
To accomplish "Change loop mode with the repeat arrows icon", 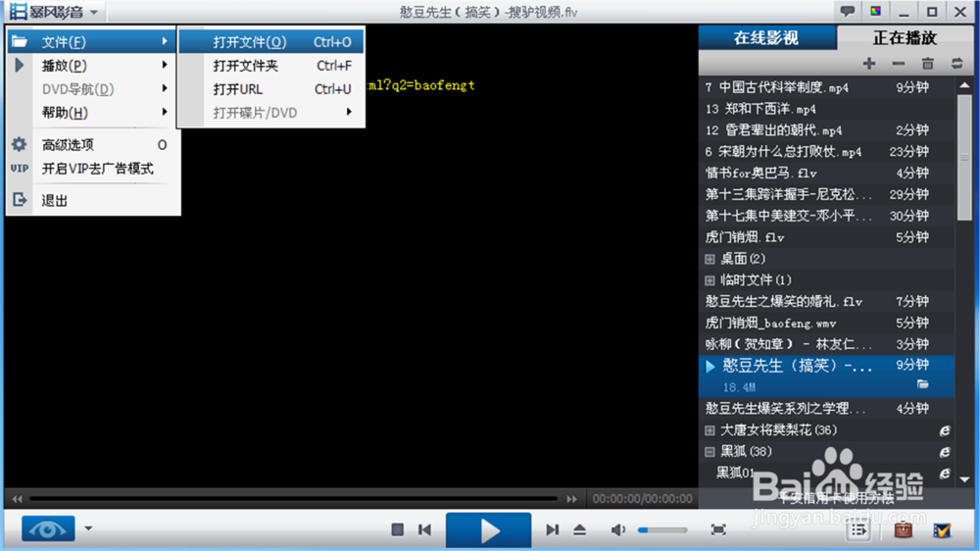I will [956, 63].
